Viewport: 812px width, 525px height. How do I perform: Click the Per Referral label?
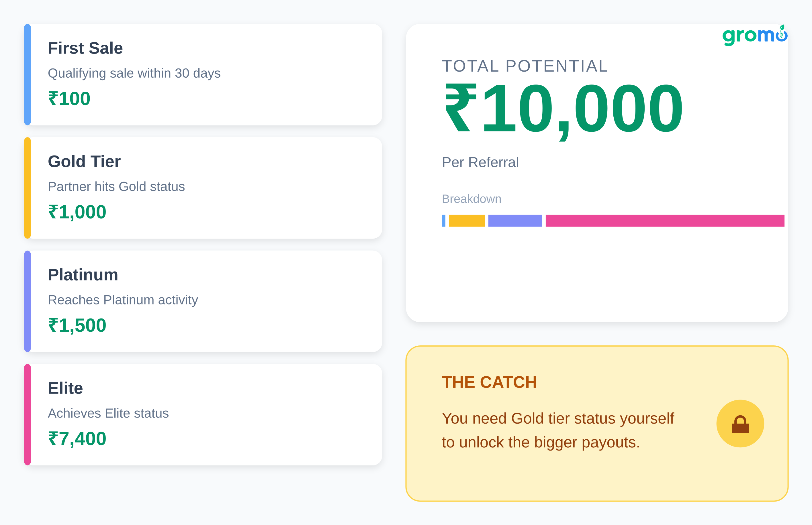tap(480, 162)
